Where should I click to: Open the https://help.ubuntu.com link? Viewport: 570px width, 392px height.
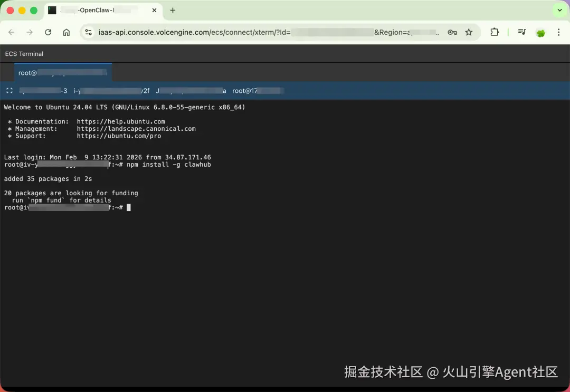pyautogui.click(x=121, y=121)
